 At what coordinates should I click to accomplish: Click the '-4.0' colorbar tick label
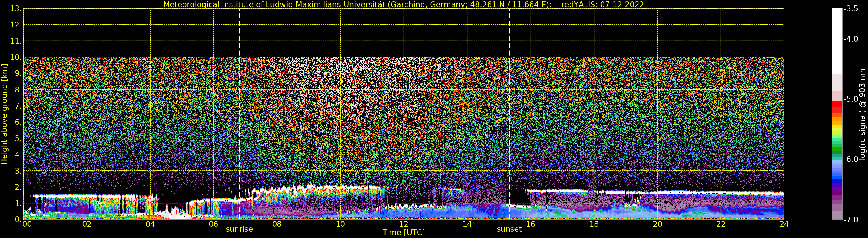click(851, 39)
